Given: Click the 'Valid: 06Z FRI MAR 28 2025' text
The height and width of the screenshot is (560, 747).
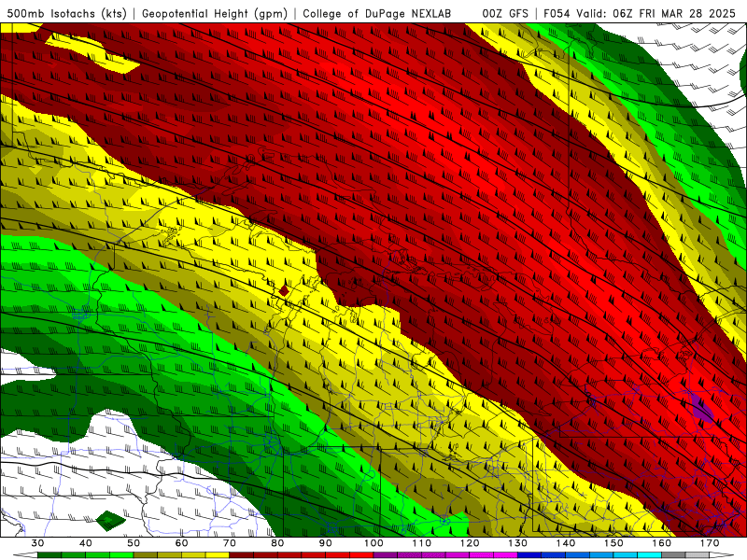Looking at the screenshot, I should (x=656, y=14).
